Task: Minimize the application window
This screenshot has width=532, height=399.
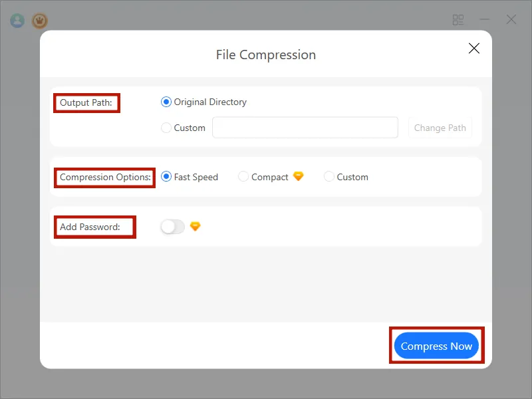Action: click(x=484, y=20)
